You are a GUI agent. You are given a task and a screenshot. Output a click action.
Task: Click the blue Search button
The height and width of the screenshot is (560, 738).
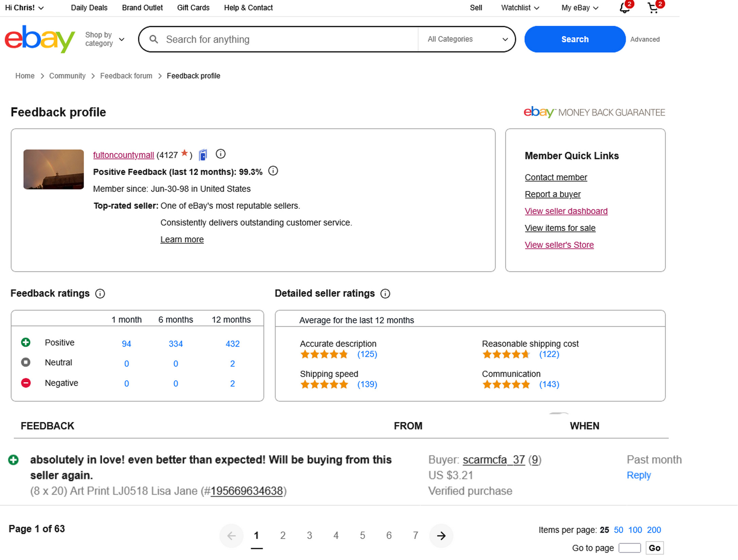coord(575,39)
